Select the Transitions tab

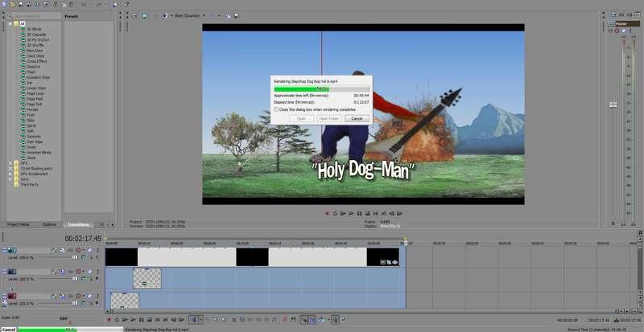coord(78,224)
